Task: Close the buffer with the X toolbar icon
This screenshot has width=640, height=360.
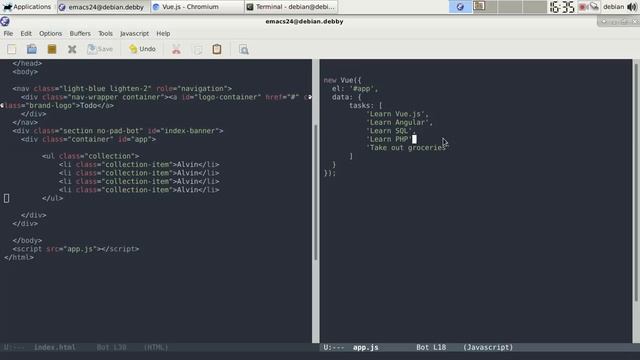Action: (72, 49)
